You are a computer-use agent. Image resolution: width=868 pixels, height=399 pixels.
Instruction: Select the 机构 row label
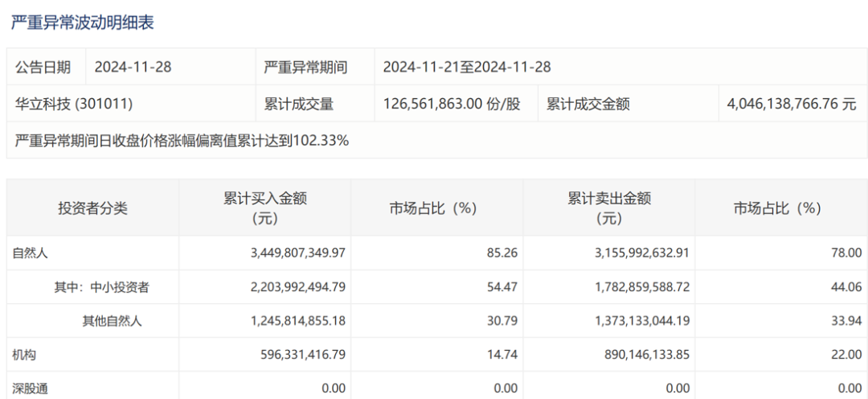tap(24, 355)
